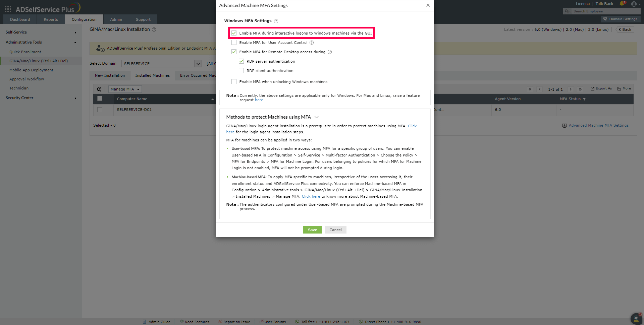Viewport: 644px width, 325px height.
Task: Cancel the MFA settings dialog
Action: [x=335, y=230]
